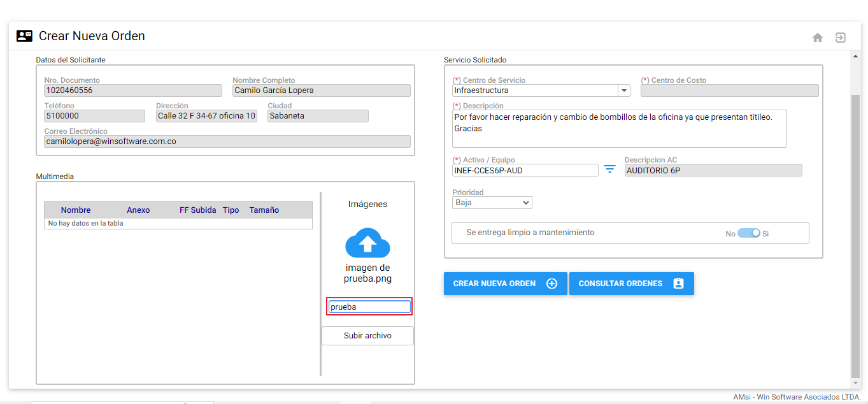Click the CONSULTAR ORDENES button
Screen dimensions: 868x404
pyautogui.click(x=631, y=284)
